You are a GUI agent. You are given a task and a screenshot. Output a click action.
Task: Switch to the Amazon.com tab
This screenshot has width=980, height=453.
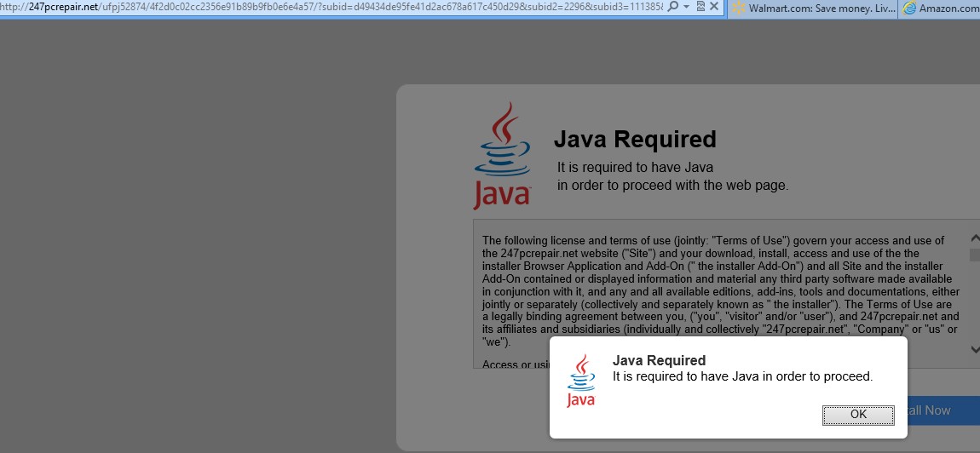pos(946,8)
